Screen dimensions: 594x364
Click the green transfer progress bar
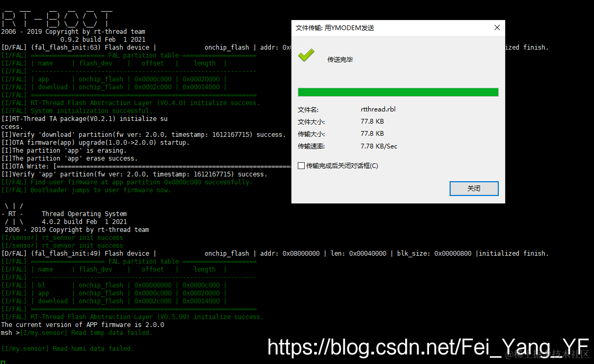[398, 92]
